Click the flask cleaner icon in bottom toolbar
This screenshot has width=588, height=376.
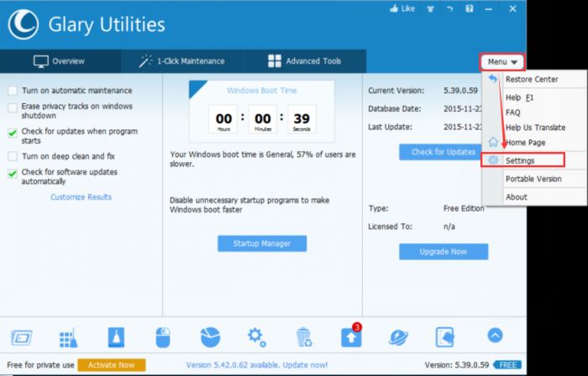point(117,337)
